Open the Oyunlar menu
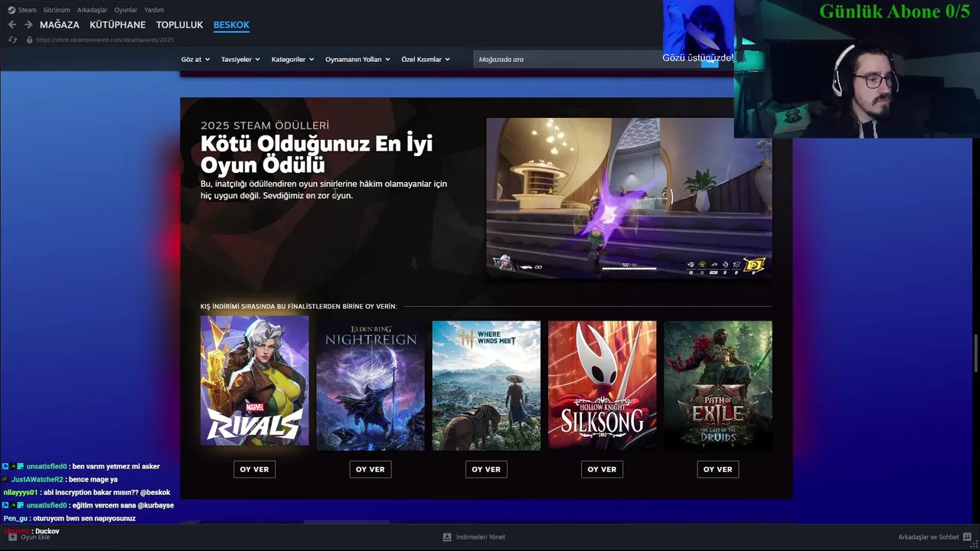980x551 pixels. point(126,10)
